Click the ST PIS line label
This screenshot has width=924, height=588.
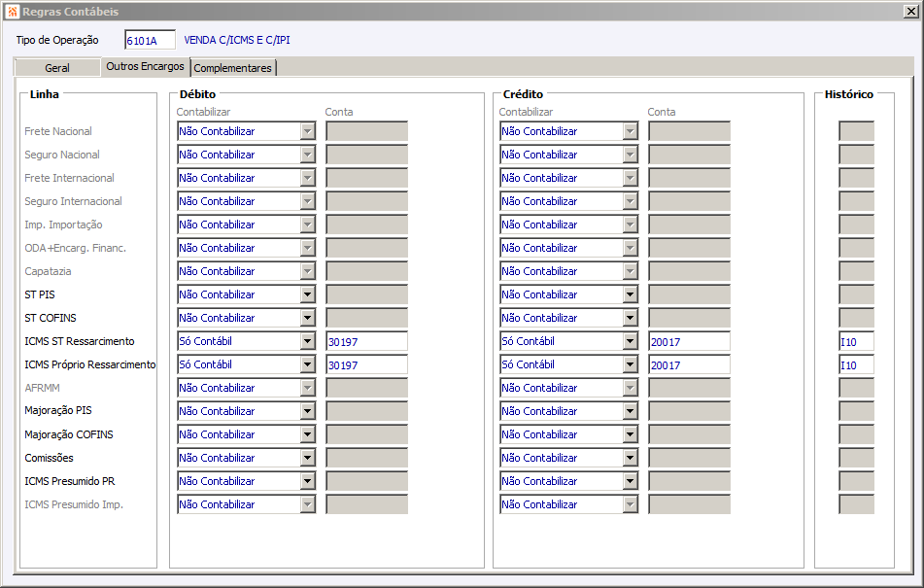(40, 294)
